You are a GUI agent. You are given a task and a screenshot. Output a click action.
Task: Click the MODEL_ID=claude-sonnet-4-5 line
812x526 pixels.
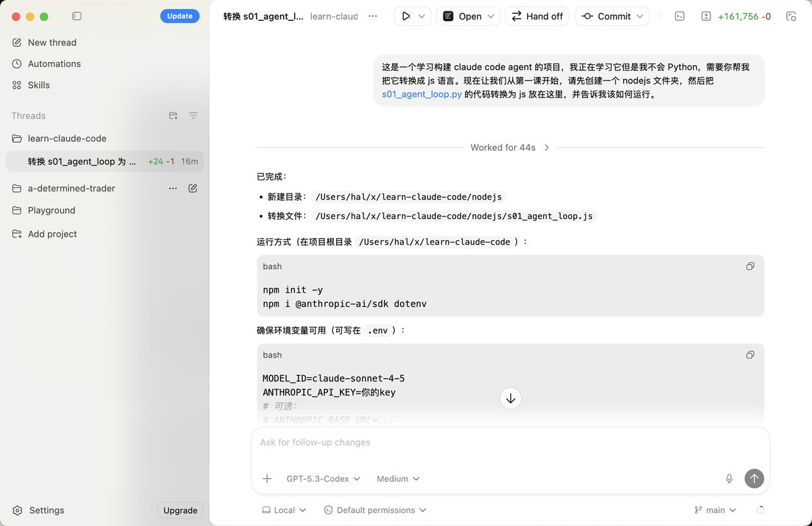(334, 379)
